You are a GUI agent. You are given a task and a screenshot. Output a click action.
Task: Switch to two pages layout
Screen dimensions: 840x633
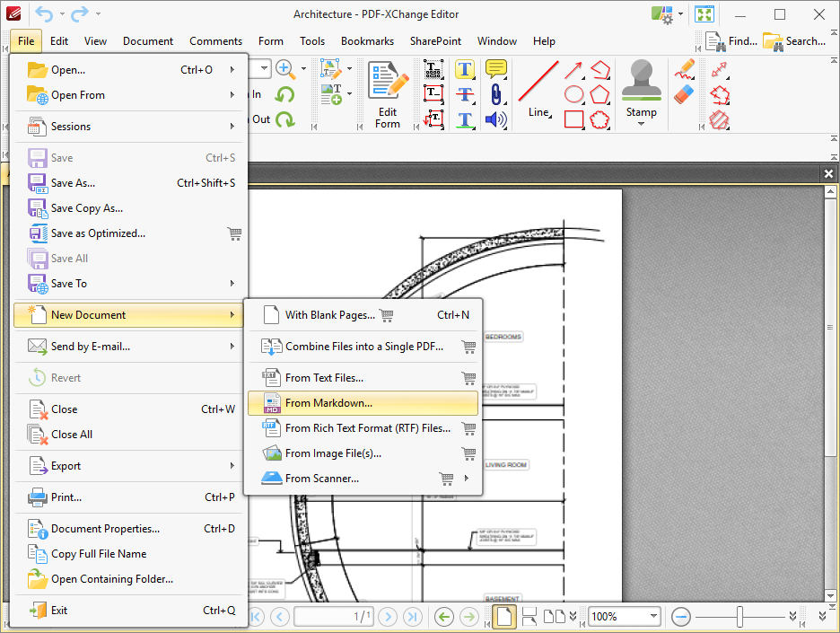(x=555, y=616)
